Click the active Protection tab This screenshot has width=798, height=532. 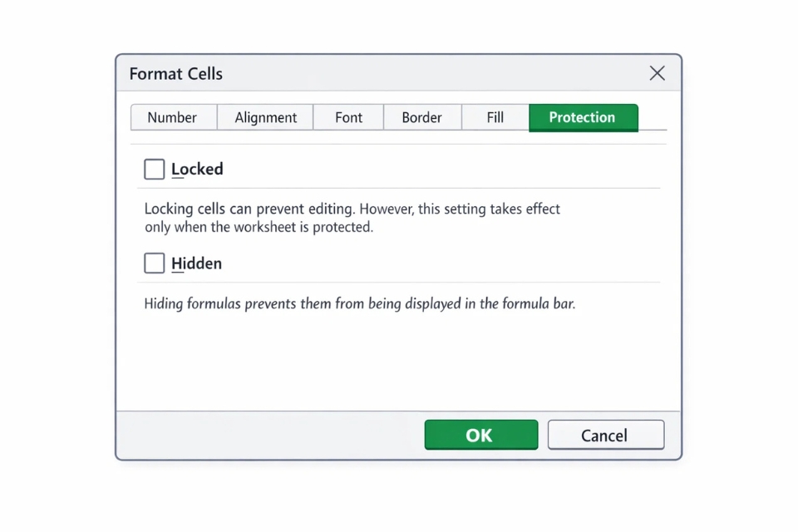[x=582, y=117]
